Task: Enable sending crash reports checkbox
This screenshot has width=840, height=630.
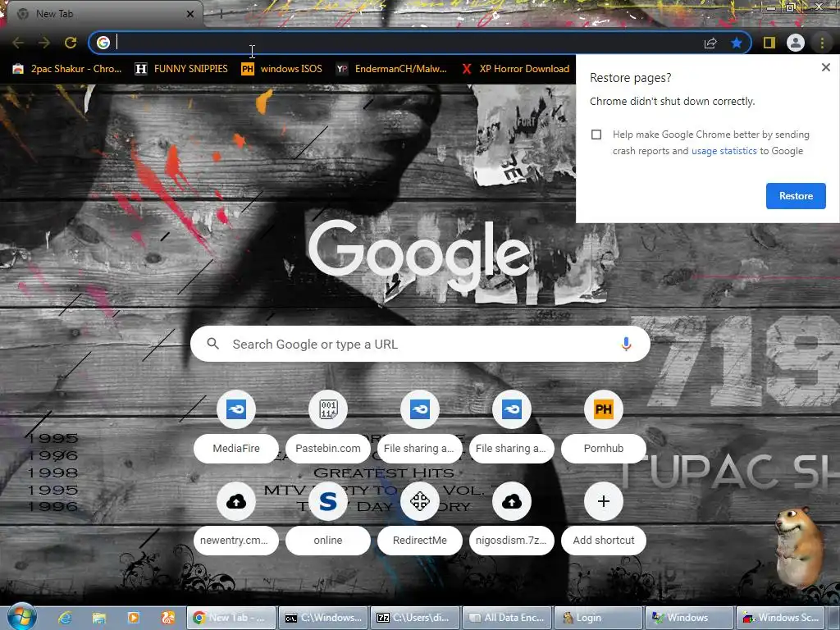Action: pyautogui.click(x=596, y=135)
